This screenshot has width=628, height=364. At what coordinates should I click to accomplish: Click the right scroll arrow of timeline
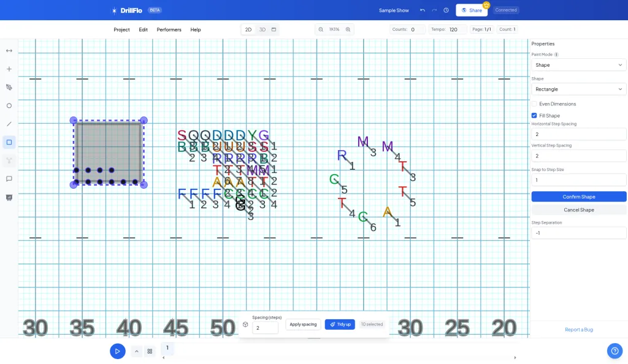click(515, 358)
